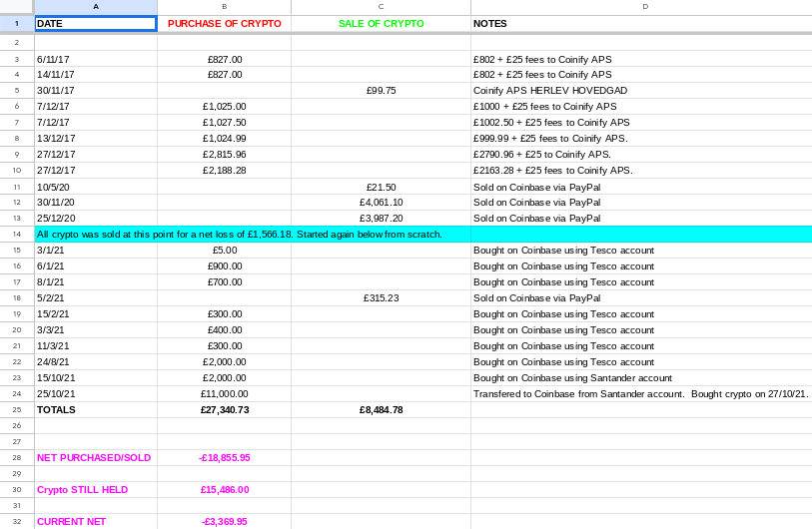812x529 pixels.
Task: Select the -£3,369.95 value cell
Action: coord(225,521)
